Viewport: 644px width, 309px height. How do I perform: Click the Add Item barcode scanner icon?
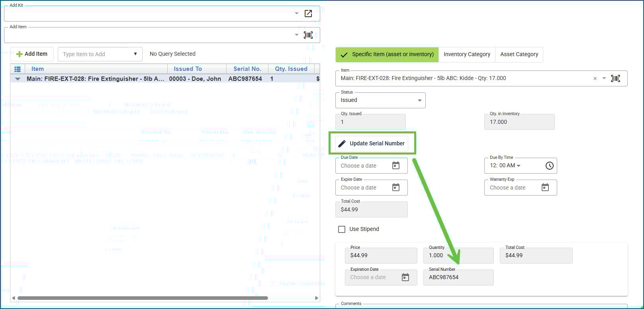(308, 35)
